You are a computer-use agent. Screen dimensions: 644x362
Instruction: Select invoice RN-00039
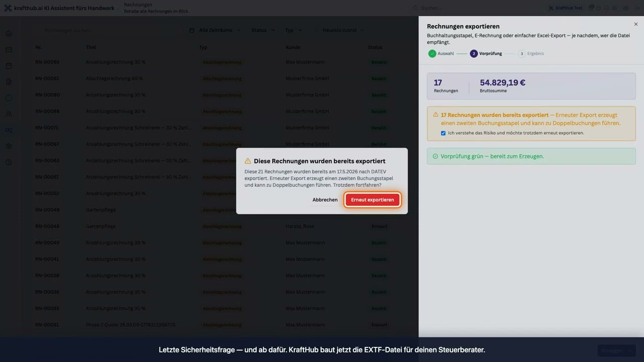click(47, 276)
